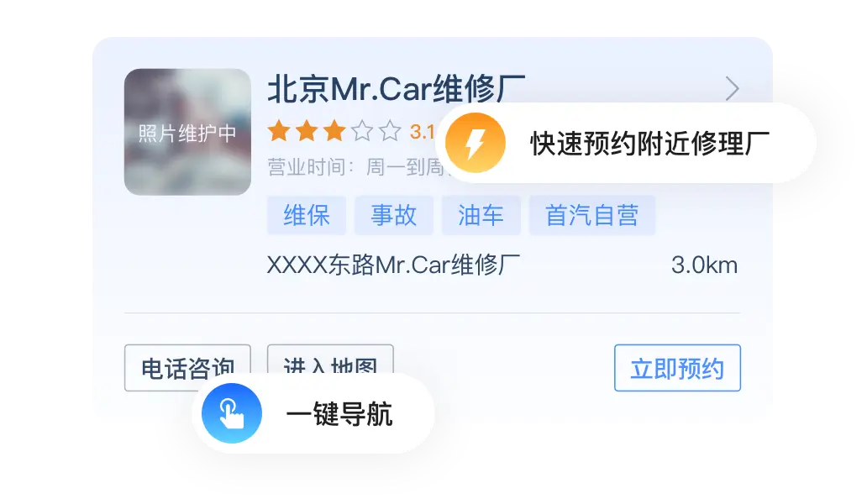Open the 照片维护中 shop thumbnail
The width and height of the screenshot is (867, 504).
point(187,132)
